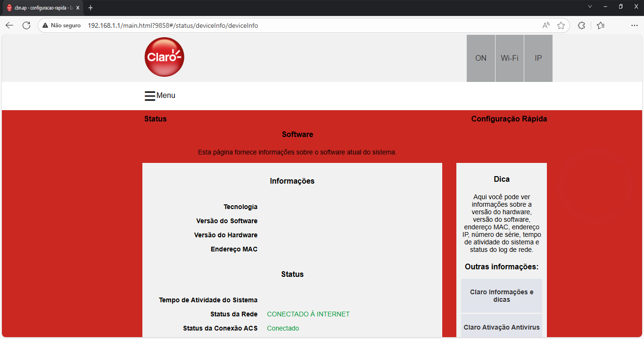The image size is (644, 339).
Task: Open the browser Extensions puzzle icon
Action: 582,25
